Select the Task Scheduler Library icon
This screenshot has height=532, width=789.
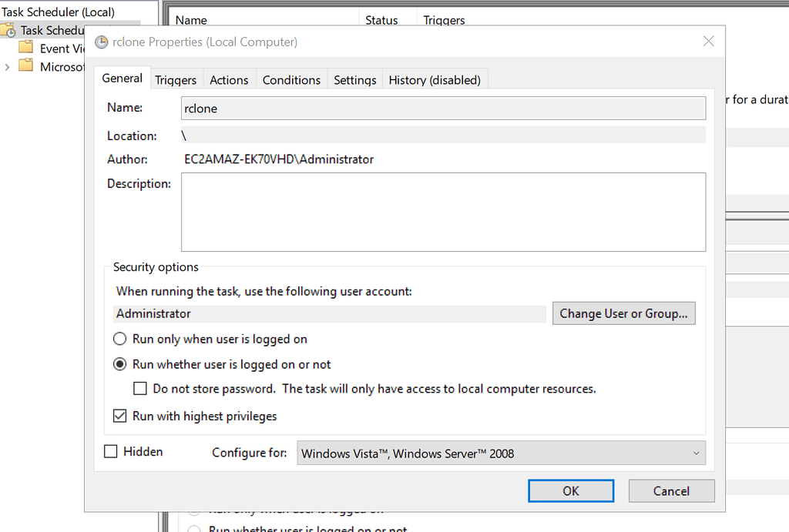point(6,29)
